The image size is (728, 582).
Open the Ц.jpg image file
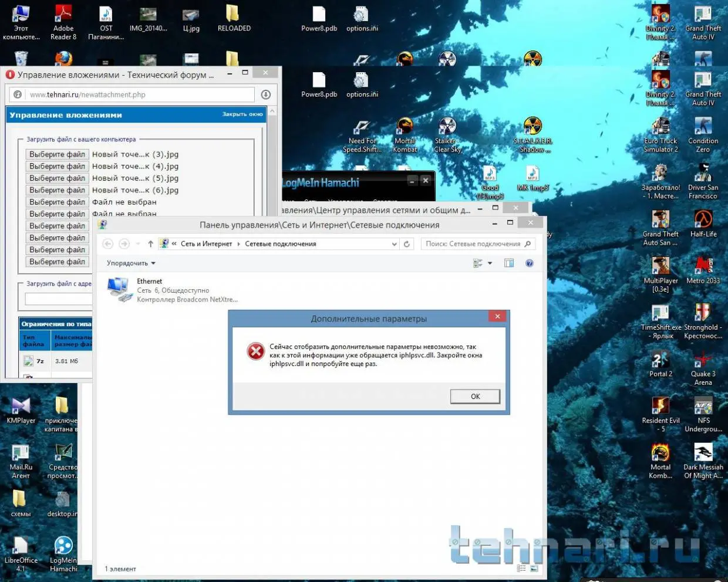pyautogui.click(x=191, y=18)
